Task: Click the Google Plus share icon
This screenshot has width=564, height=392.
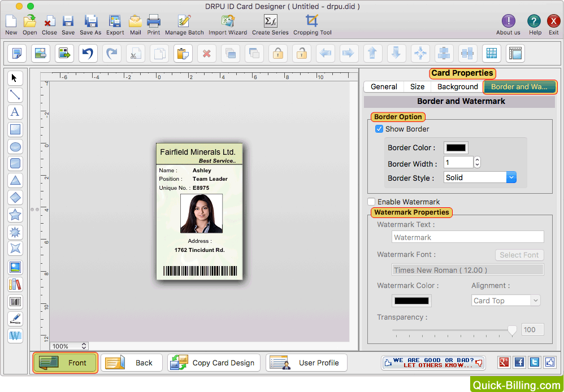Action: (x=504, y=362)
